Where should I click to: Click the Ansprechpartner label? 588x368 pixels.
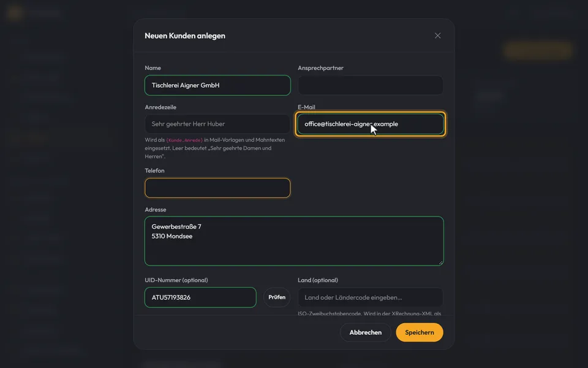pos(320,68)
